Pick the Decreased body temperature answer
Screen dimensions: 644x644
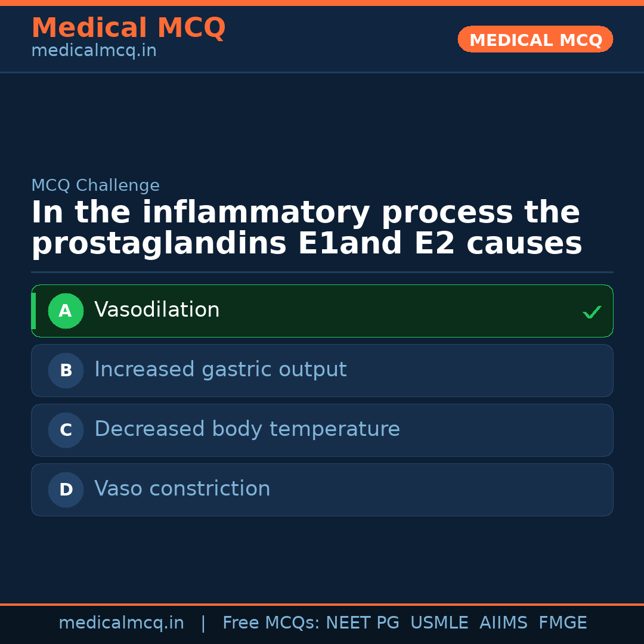[x=247, y=429]
